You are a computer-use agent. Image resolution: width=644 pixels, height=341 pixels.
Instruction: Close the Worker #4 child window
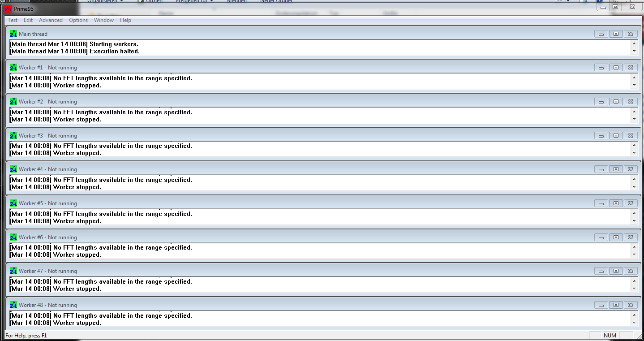631,169
